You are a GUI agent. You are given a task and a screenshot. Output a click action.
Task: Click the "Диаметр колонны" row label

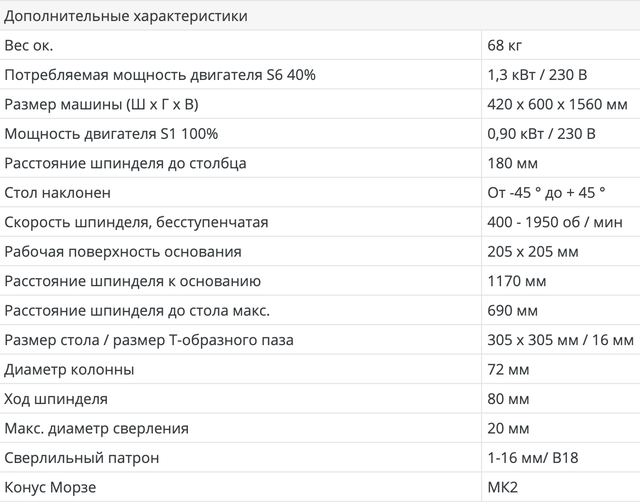[x=69, y=369]
